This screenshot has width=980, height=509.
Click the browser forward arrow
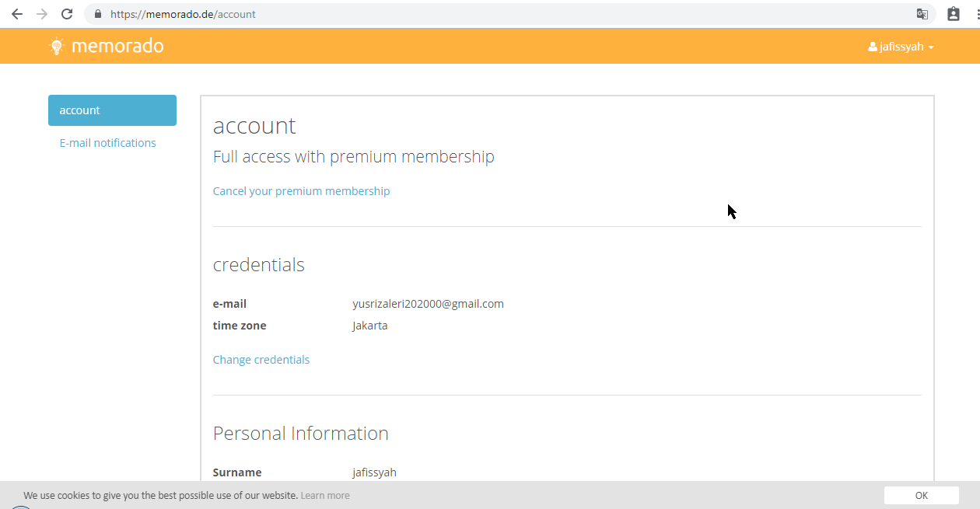pyautogui.click(x=42, y=14)
